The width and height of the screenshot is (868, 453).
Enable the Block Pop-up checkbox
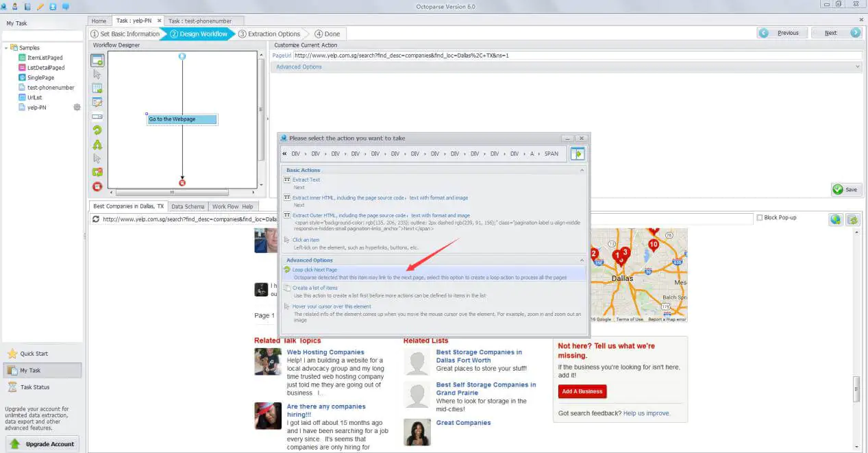pyautogui.click(x=759, y=218)
